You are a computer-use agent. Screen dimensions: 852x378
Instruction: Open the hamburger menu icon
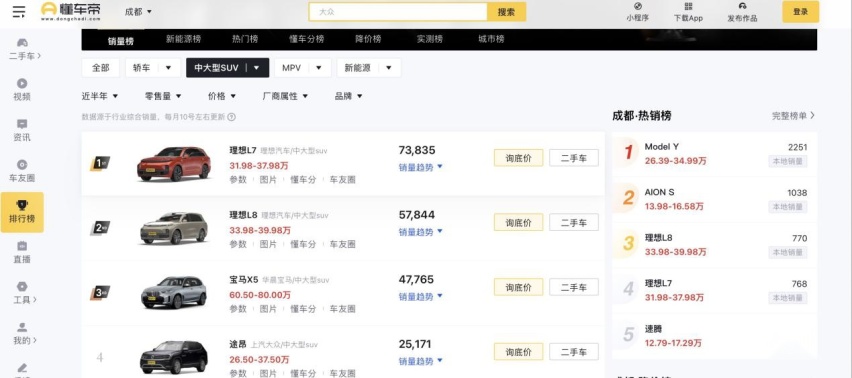tap(18, 11)
